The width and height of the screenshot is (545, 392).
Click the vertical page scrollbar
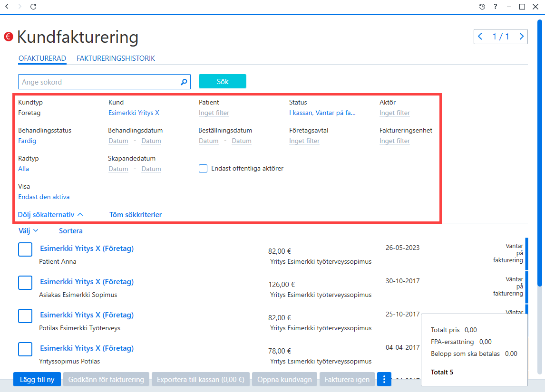coord(539,153)
